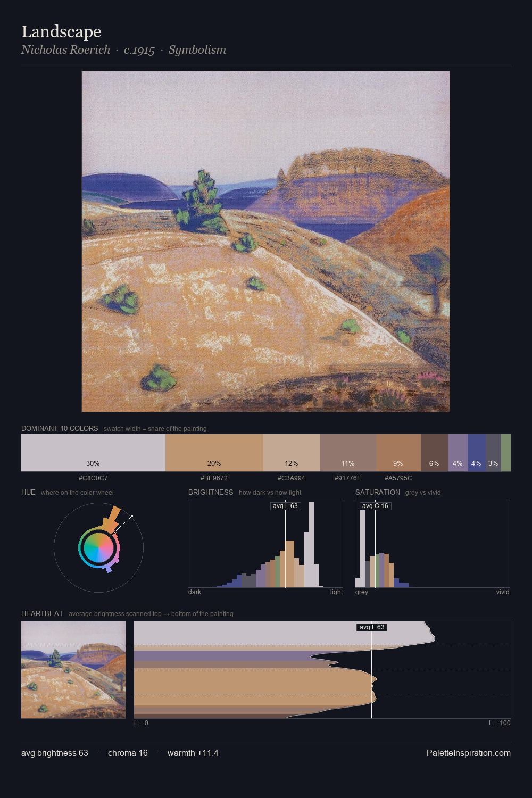The width and height of the screenshot is (532, 798).
Task: Choose the taupe 11% color swatch
Action: [348, 453]
